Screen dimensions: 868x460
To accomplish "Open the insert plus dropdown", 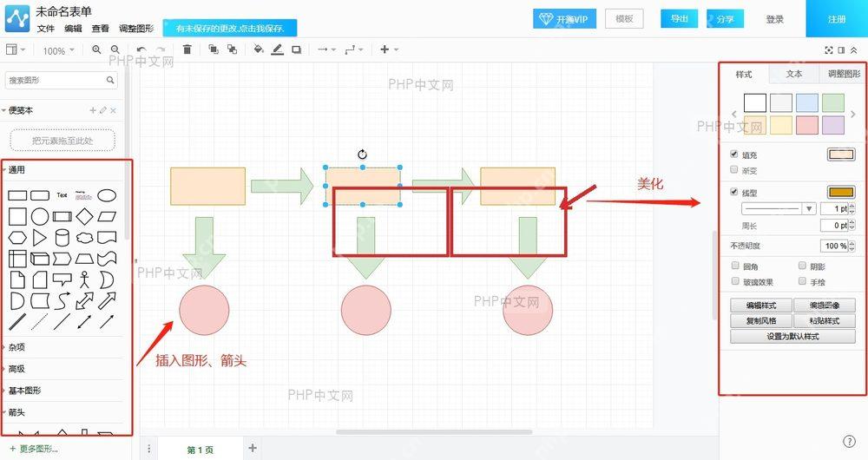I will pyautogui.click(x=389, y=49).
